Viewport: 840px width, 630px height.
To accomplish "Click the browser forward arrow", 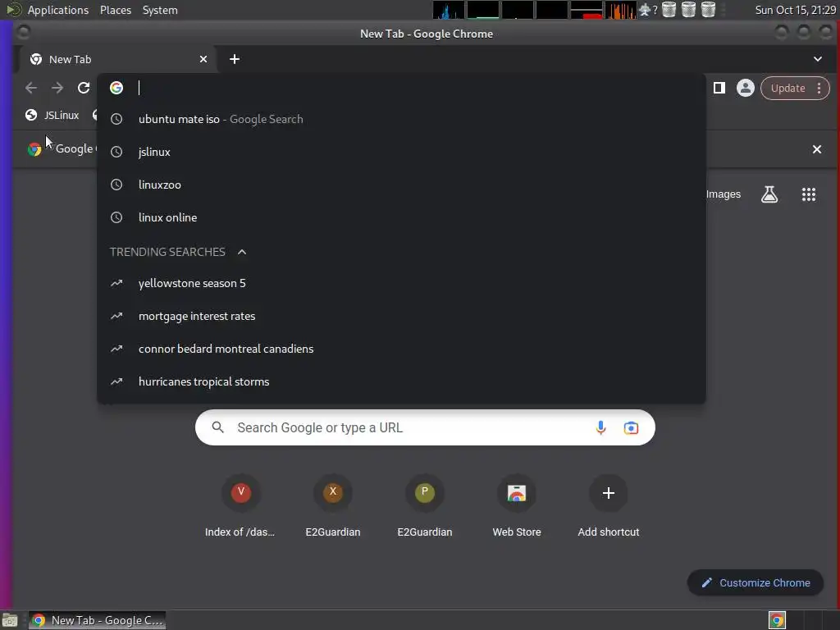I will [57, 88].
